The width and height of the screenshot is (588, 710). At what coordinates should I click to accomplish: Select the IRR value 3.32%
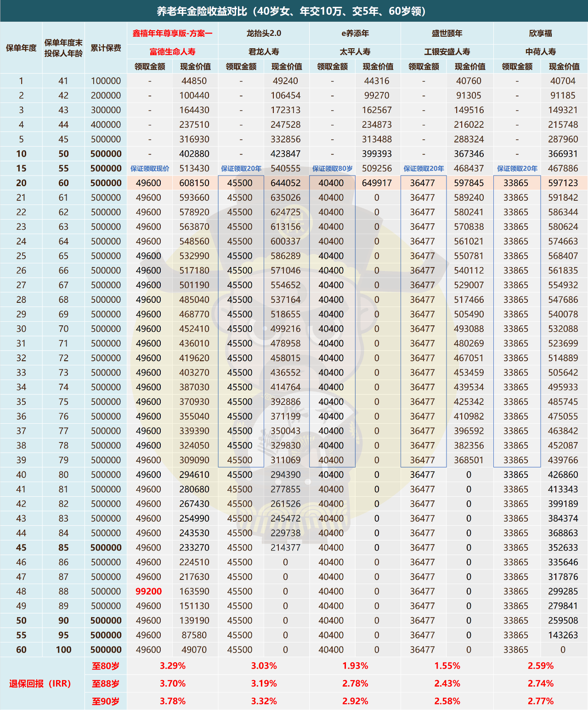[264, 701]
